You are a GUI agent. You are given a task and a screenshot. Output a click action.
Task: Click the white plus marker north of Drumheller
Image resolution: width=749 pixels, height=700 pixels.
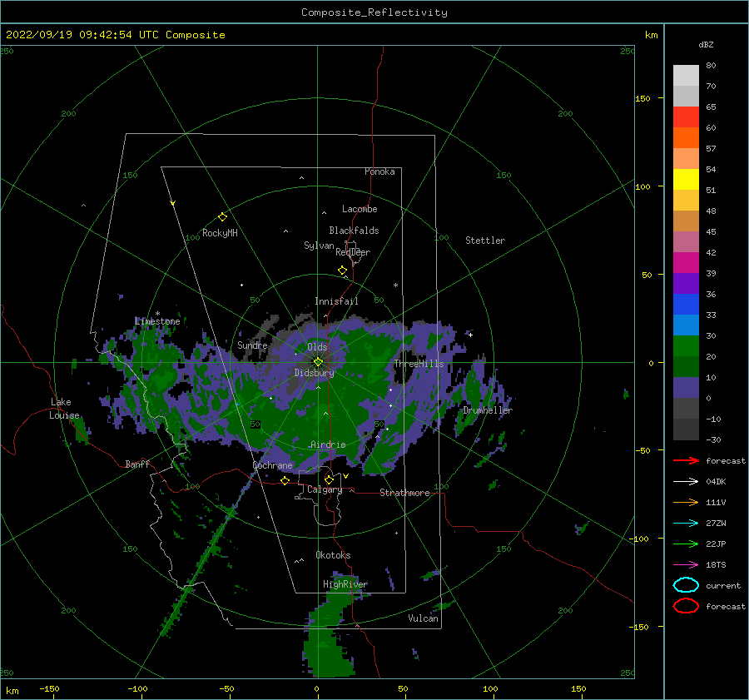click(x=470, y=335)
